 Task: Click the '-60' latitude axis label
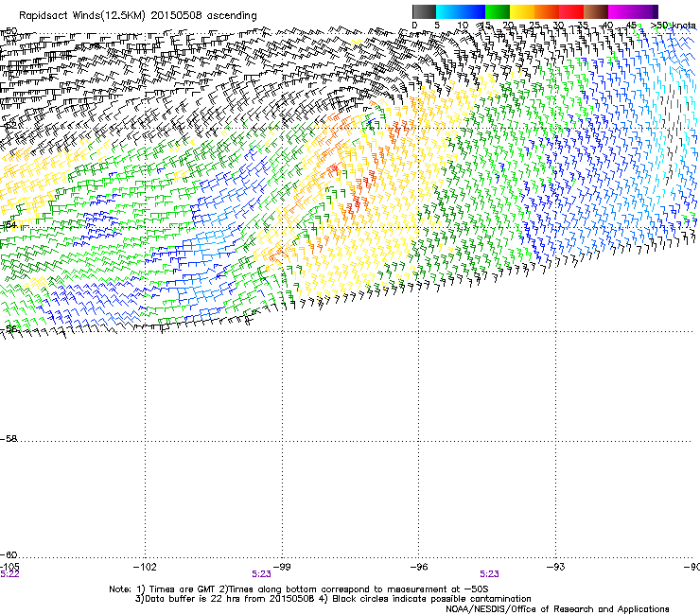(9, 554)
